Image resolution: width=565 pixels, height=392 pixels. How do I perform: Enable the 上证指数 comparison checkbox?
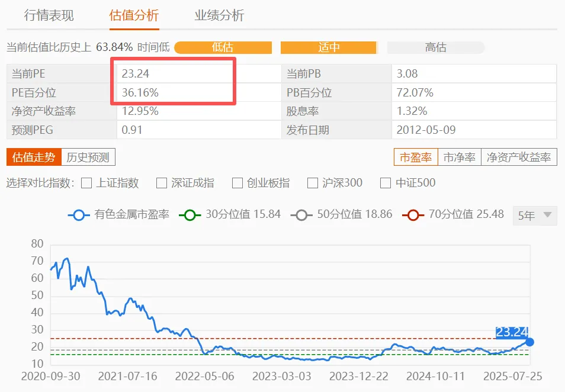point(86,183)
